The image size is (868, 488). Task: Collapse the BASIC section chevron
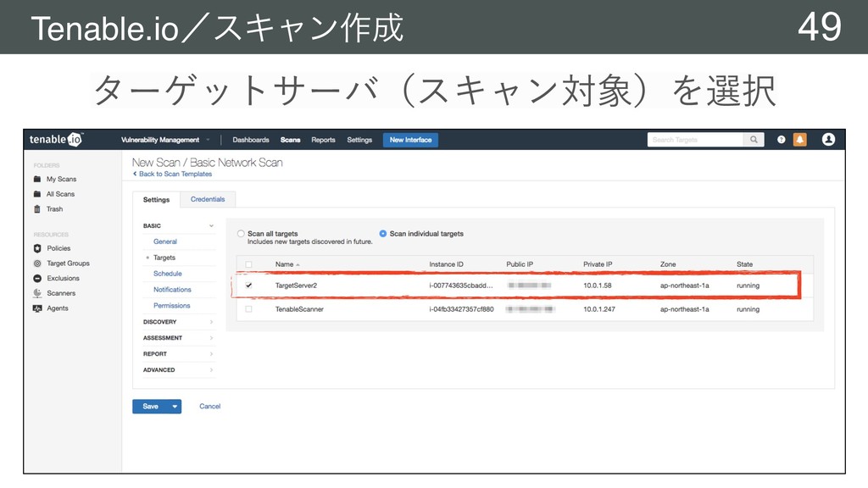pos(211,225)
